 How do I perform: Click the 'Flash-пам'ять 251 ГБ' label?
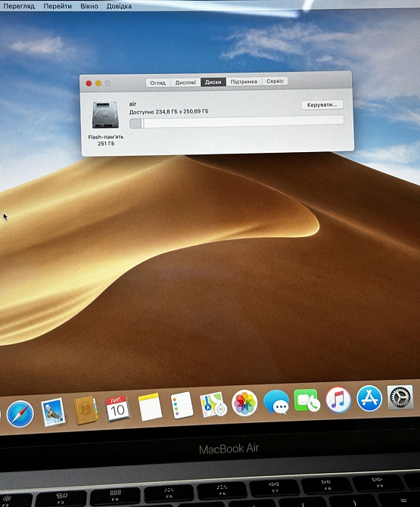click(x=106, y=140)
